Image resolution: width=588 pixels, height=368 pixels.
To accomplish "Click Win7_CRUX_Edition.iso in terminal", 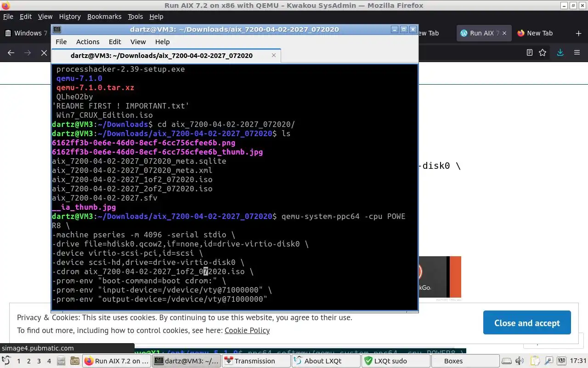I will 104,115.
